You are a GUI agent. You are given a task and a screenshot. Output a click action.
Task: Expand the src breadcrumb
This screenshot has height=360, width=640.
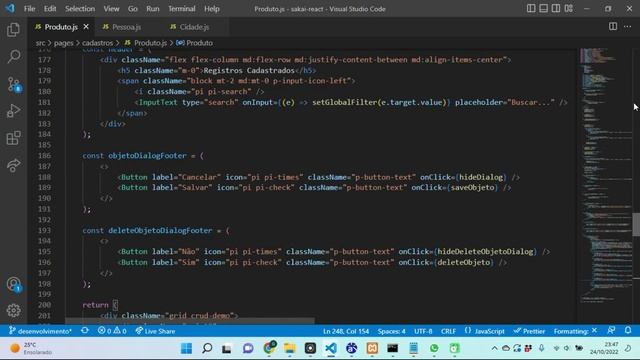coord(40,43)
